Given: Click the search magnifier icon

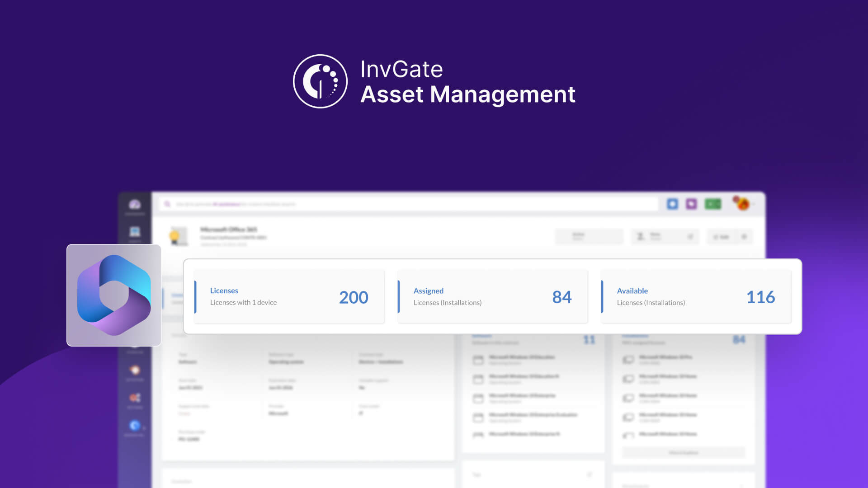Looking at the screenshot, I should coord(167,204).
